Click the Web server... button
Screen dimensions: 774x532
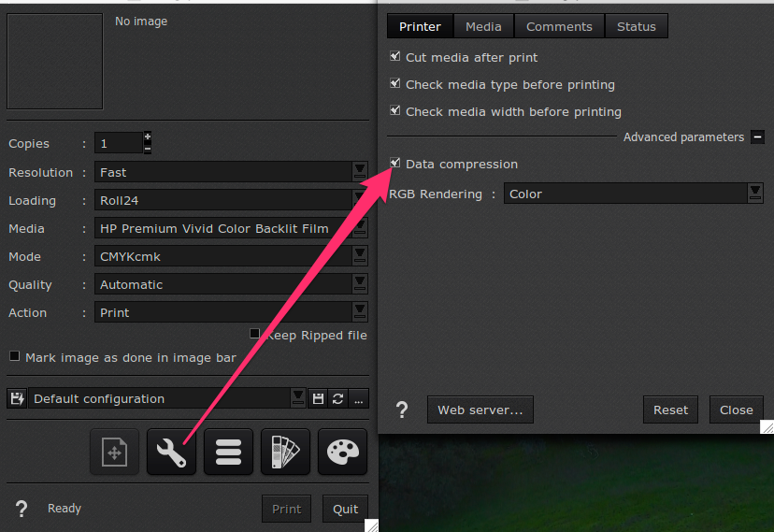pos(480,410)
